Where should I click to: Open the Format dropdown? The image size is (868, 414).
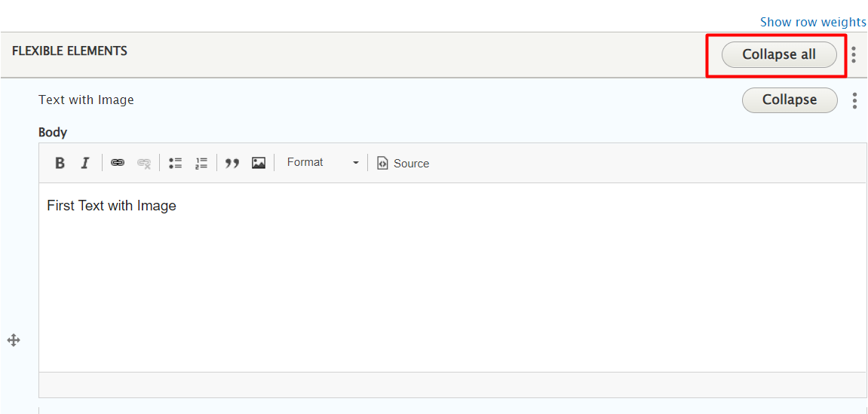click(x=323, y=163)
